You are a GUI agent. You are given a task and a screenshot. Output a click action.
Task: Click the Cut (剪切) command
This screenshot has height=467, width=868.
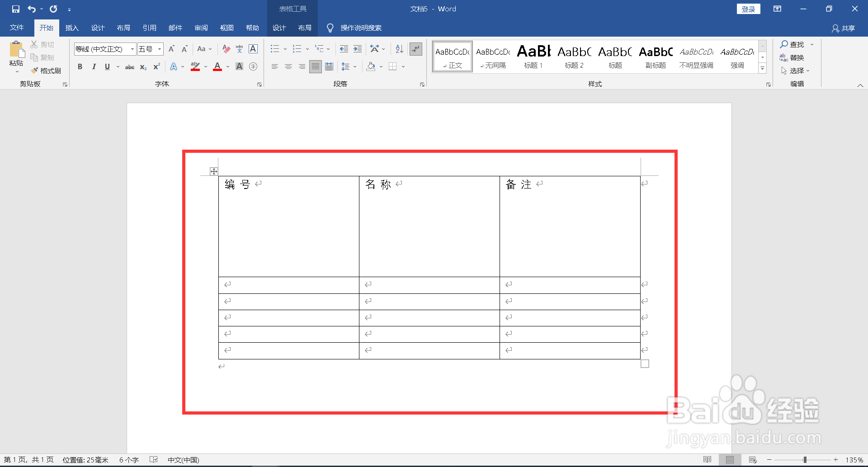pos(42,44)
